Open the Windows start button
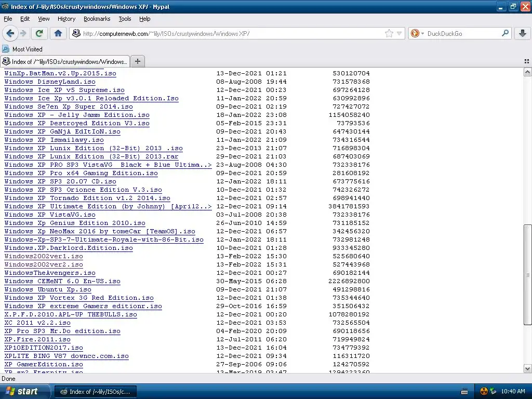 tap(24, 391)
